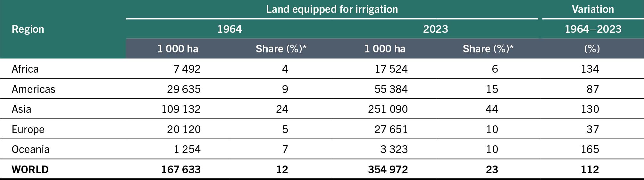Select the 2023 year header
The height and width of the screenshot is (180, 644).
(x=435, y=29)
